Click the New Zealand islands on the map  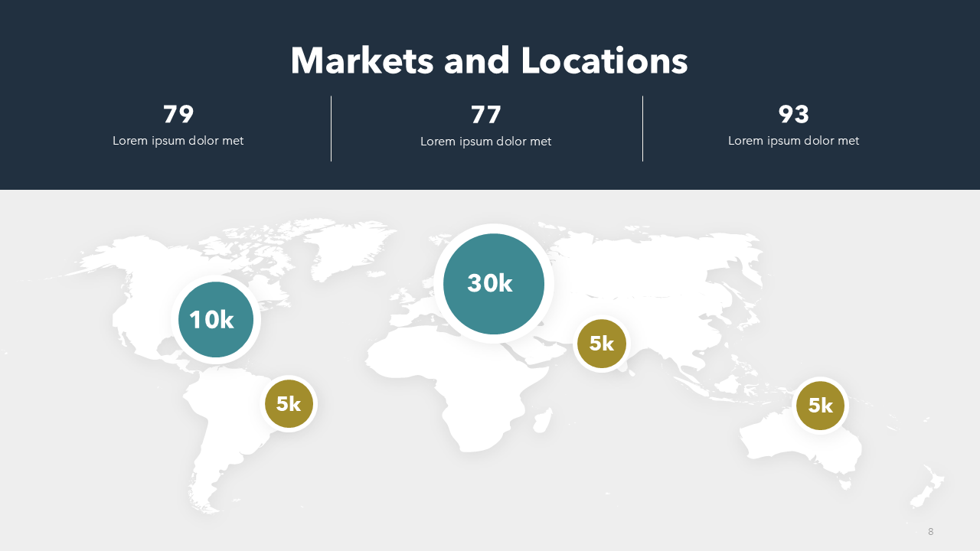930,486
